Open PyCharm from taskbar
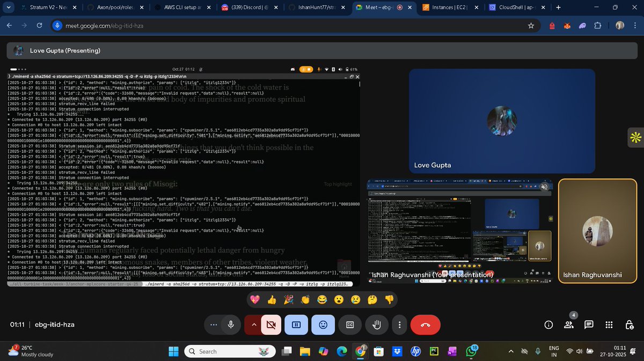The height and width of the screenshot is (361, 644). click(433, 351)
